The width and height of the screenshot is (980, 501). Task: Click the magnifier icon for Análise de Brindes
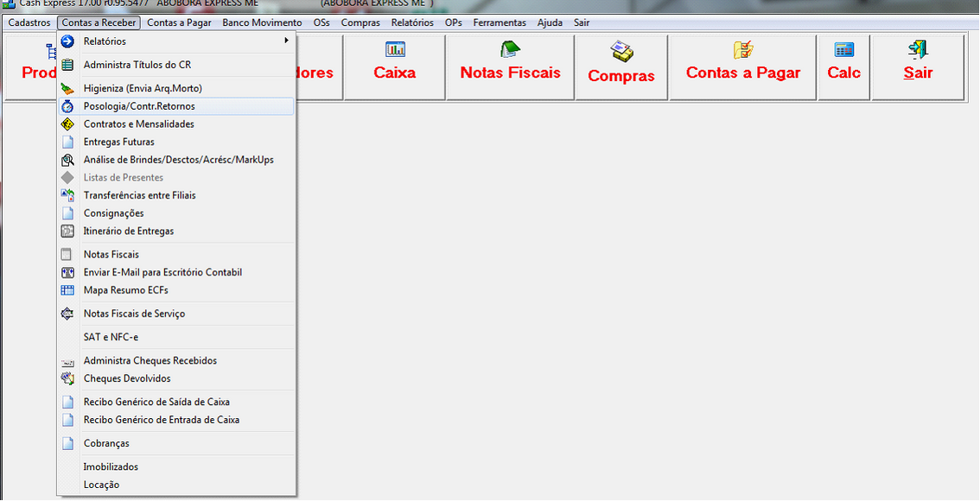(x=67, y=160)
